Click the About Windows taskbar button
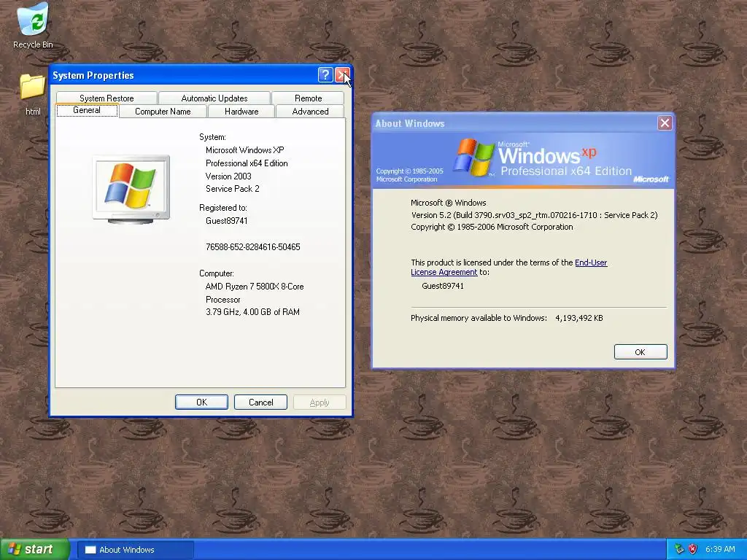This screenshot has height=560, width=747. (x=135, y=550)
